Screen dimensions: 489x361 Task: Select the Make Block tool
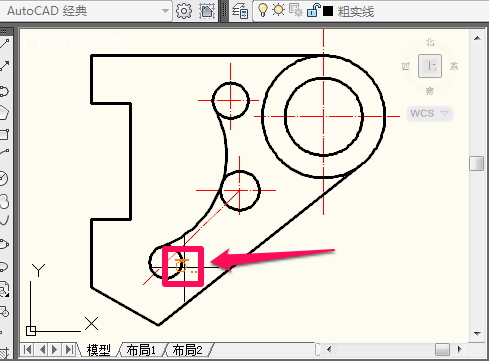pos(4,312)
